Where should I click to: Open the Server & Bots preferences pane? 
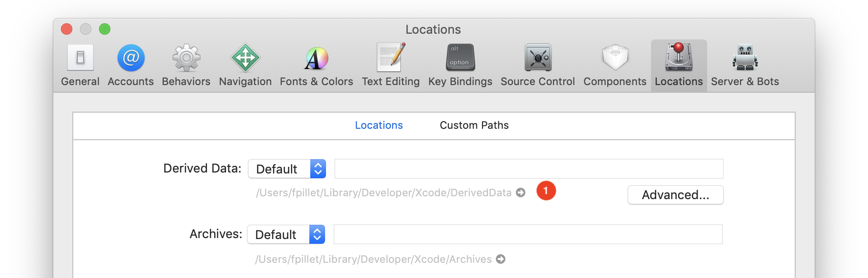coord(745,66)
